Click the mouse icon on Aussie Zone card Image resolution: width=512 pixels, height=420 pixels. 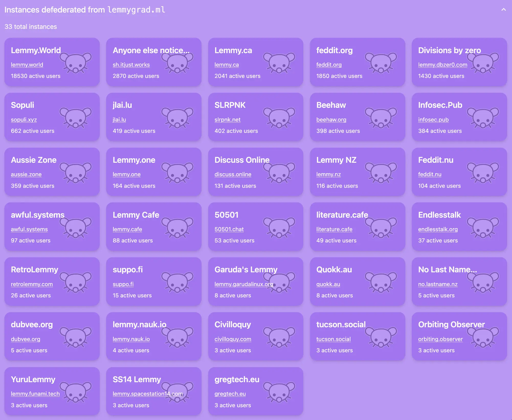click(x=75, y=172)
